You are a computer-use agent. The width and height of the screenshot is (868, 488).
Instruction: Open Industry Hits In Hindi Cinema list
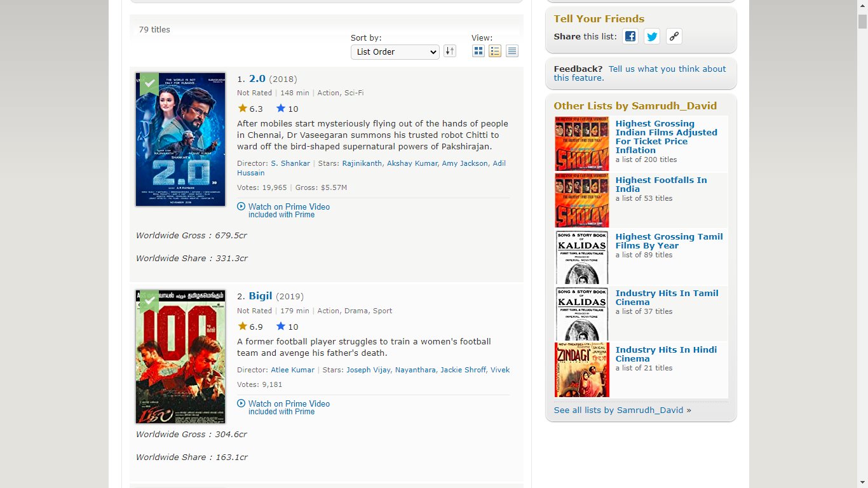(666, 354)
